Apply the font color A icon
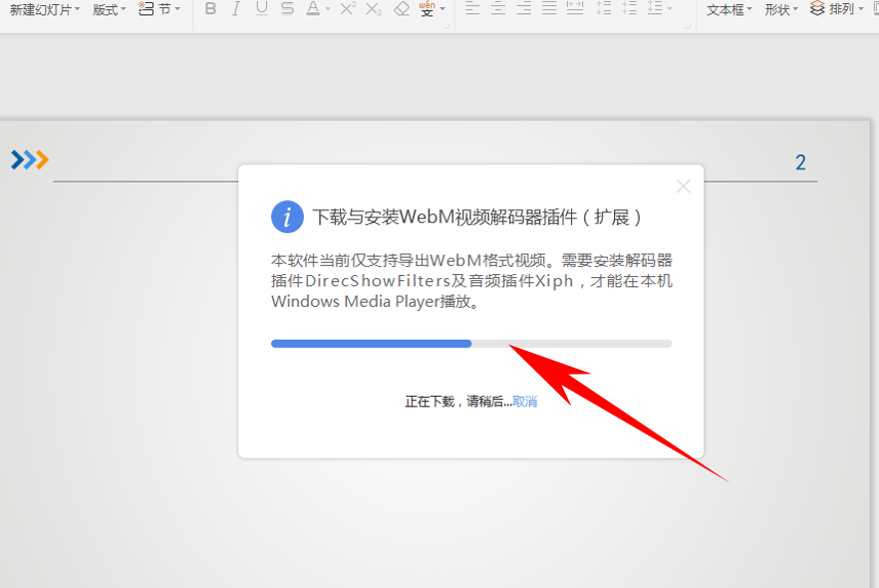Screen dimensions: 879x588 313,8
